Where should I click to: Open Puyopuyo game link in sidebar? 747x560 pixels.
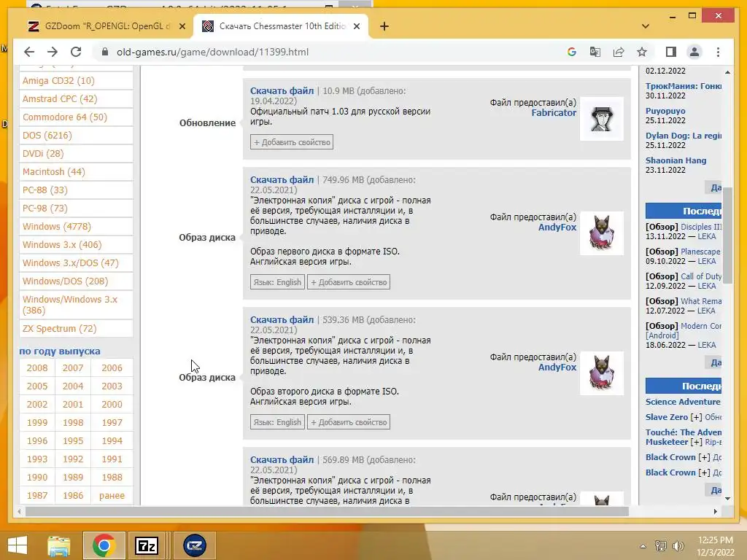665,111
